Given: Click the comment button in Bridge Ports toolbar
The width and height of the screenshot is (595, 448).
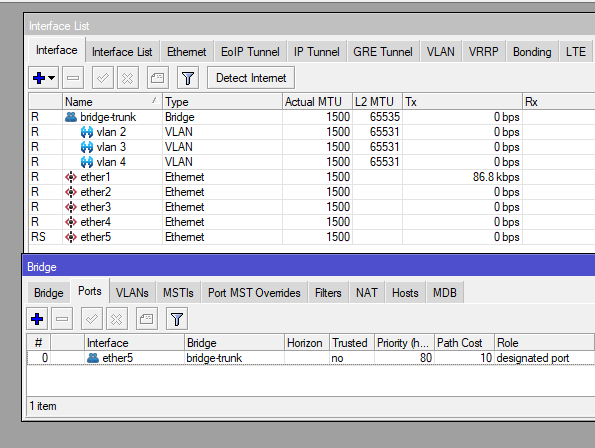Looking at the screenshot, I should (x=146, y=319).
